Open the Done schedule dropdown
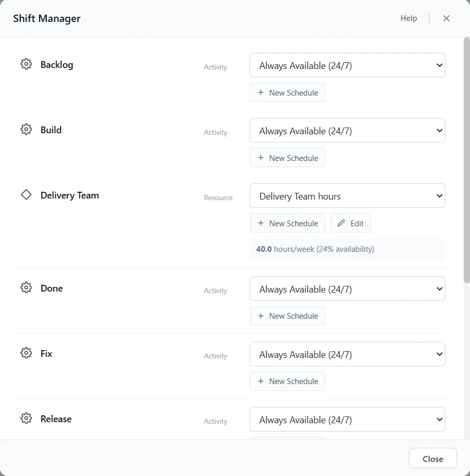The width and height of the screenshot is (470, 476). (347, 289)
